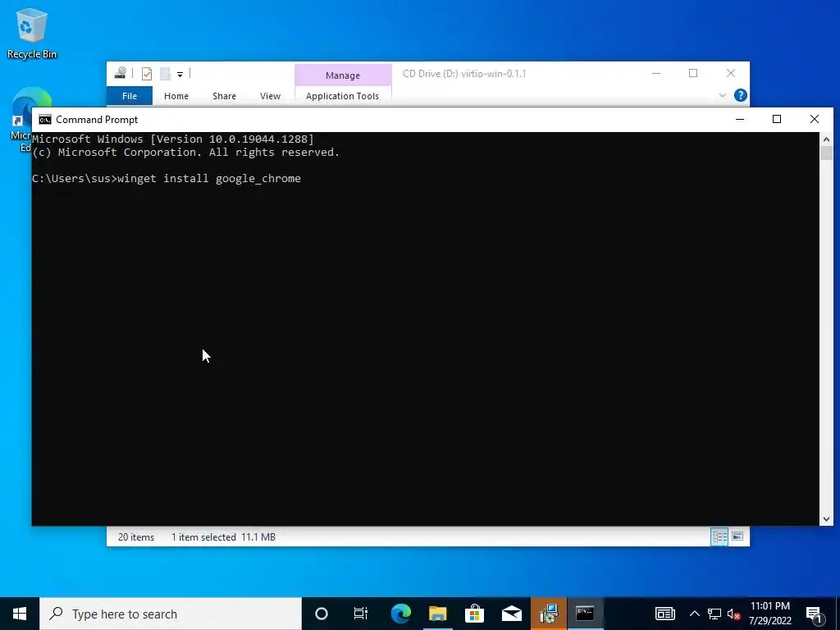Open network status tray icon

714,614
